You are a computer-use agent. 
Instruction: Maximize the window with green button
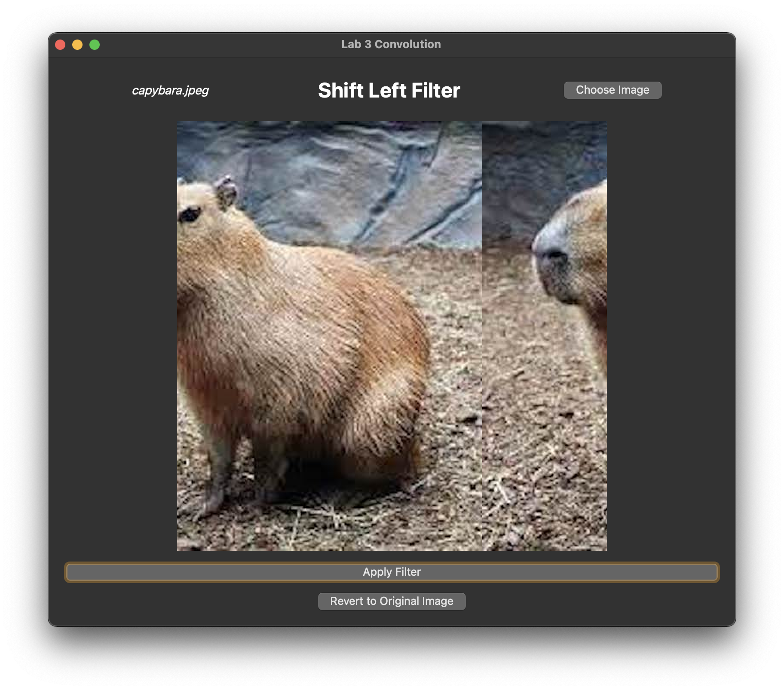coord(95,45)
